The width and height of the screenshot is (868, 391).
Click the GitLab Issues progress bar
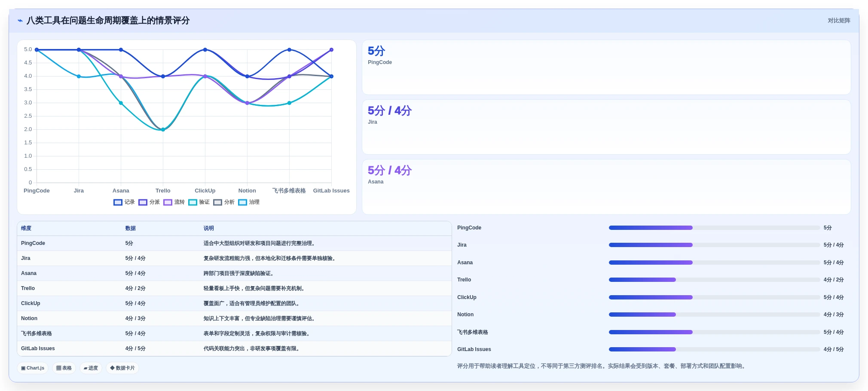[714, 349]
